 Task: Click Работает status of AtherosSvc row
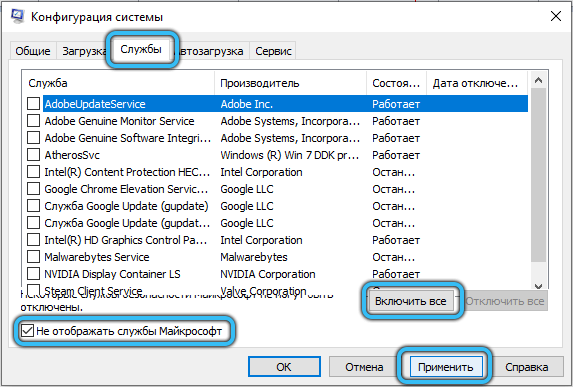point(396,155)
